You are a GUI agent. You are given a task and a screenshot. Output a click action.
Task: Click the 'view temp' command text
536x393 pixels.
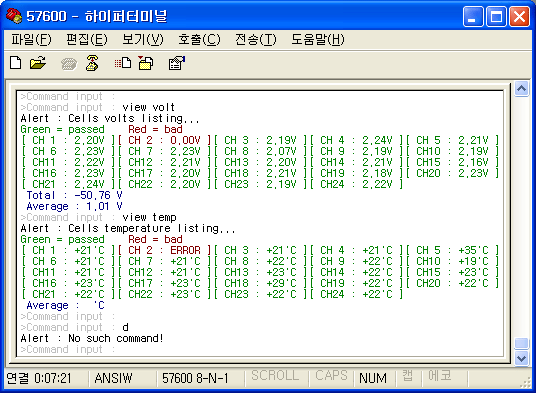149,217
